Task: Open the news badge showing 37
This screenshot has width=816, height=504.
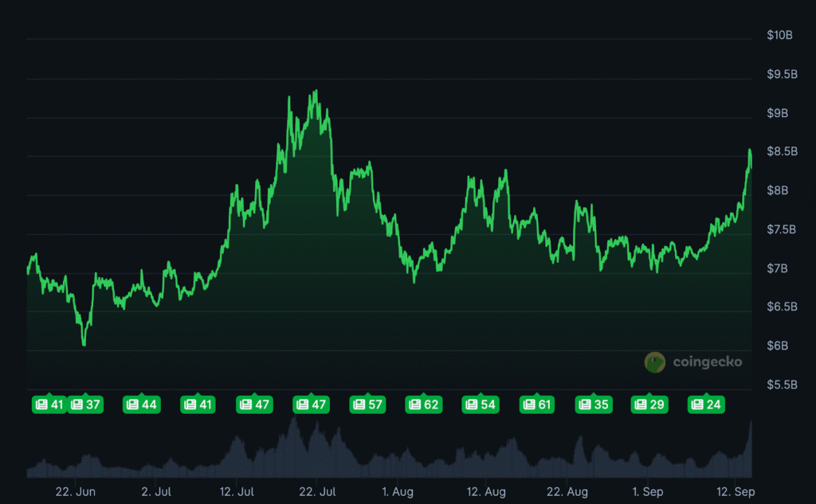Action: [x=84, y=404]
